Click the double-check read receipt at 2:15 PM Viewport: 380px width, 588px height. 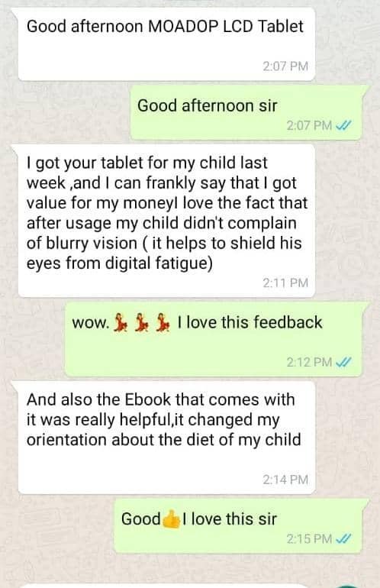343,539
